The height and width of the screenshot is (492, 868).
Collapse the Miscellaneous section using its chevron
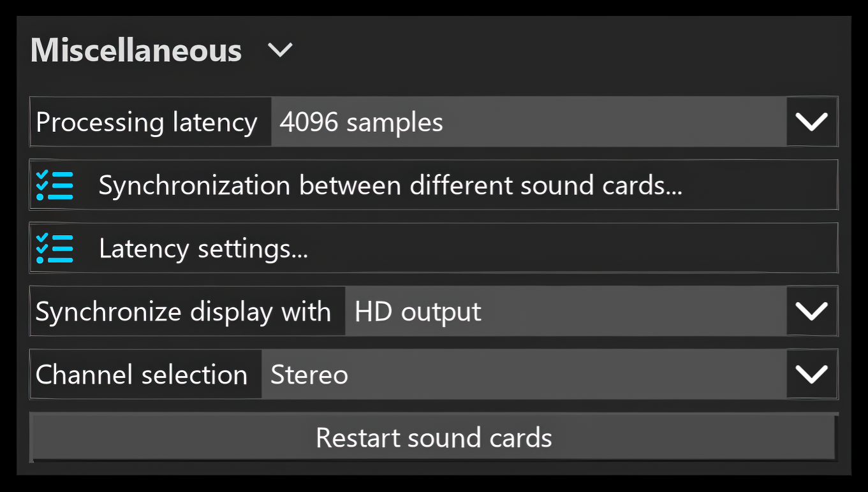pos(280,50)
